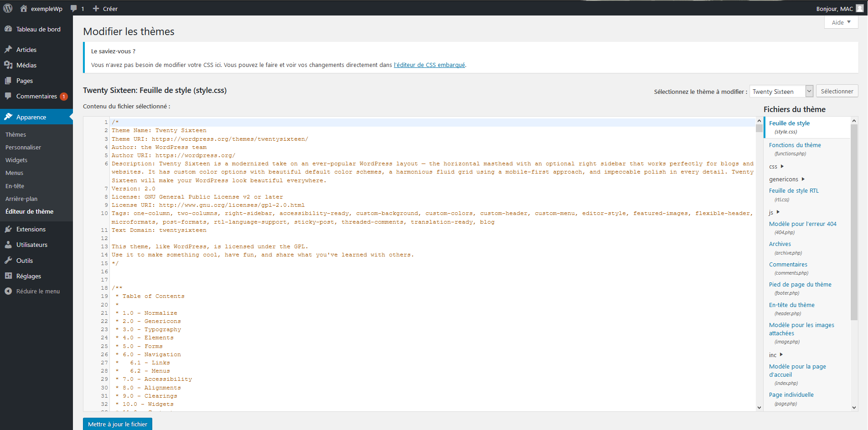Click the Médias icon in sidebar
The image size is (868, 430).
tap(8, 65)
